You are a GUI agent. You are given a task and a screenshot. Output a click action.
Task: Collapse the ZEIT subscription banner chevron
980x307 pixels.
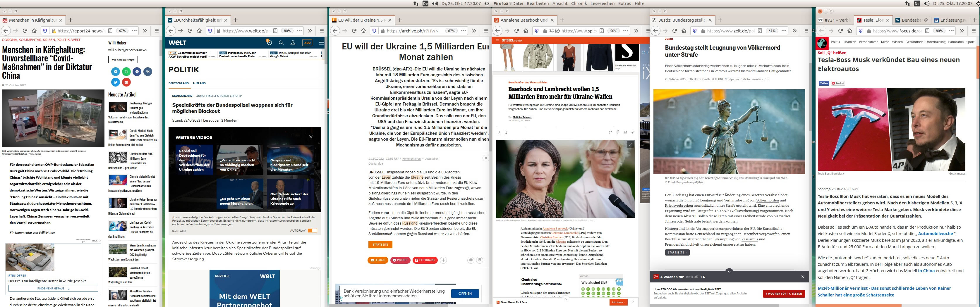click(x=729, y=271)
